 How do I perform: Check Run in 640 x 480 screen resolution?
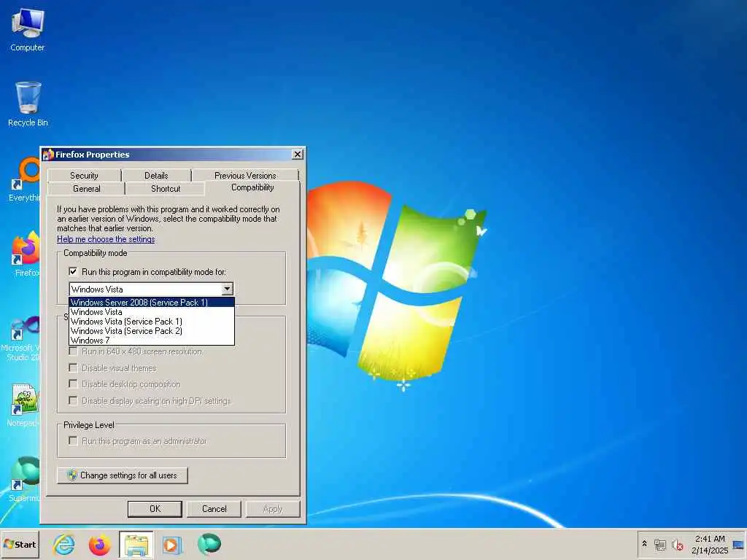click(x=73, y=351)
